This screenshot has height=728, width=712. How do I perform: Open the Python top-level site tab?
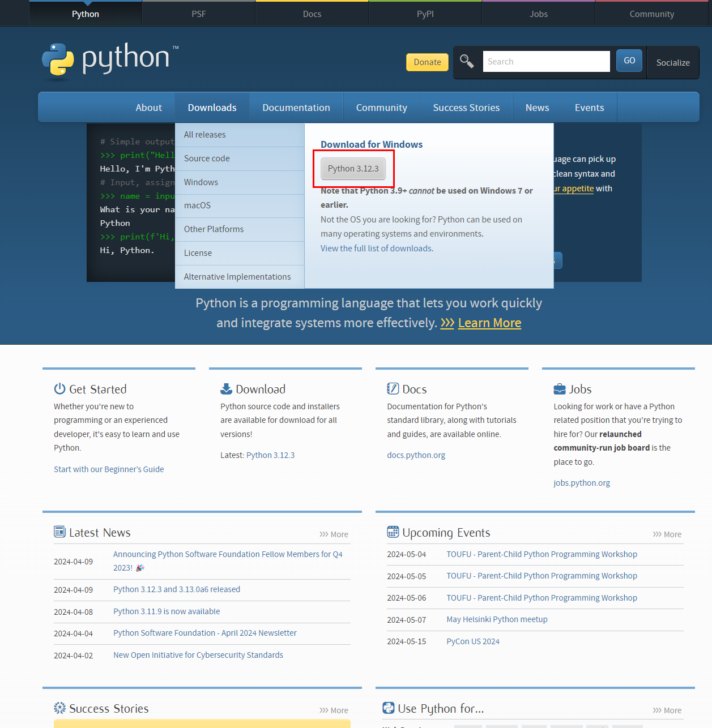point(86,14)
